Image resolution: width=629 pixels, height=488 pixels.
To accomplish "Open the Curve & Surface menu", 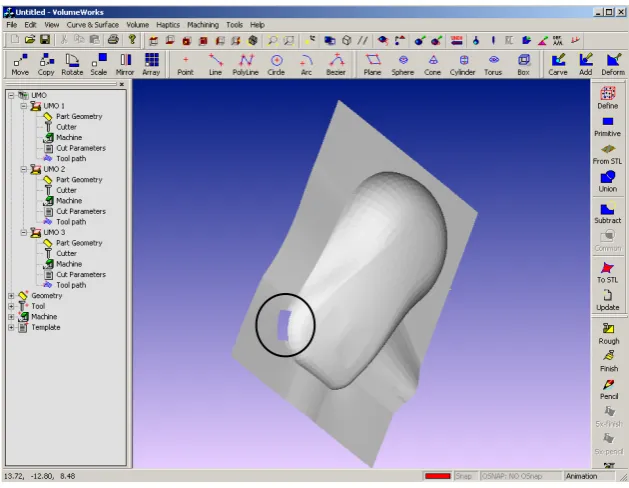I will tap(93, 25).
